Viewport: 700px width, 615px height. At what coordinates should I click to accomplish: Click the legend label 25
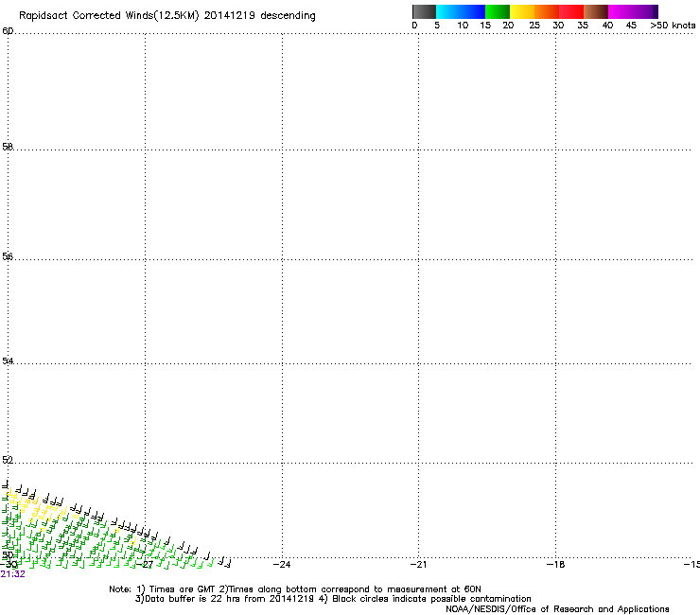(x=534, y=26)
